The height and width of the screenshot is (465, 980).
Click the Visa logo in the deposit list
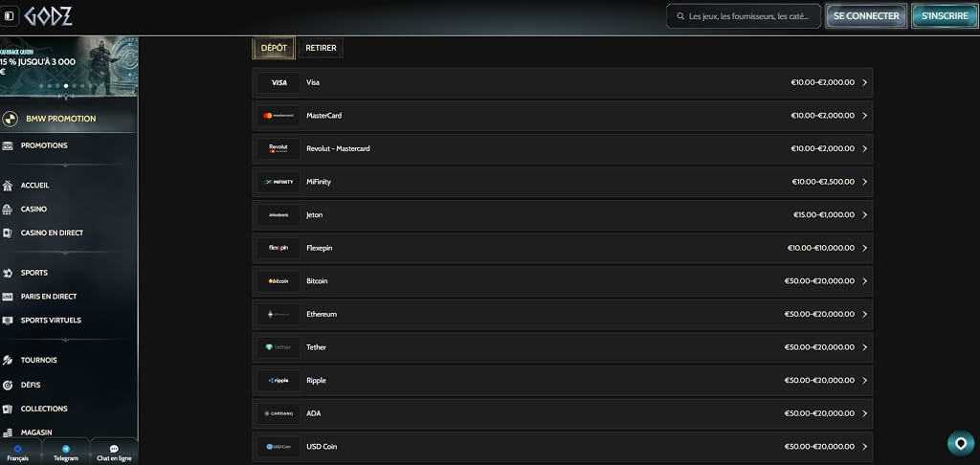point(278,82)
